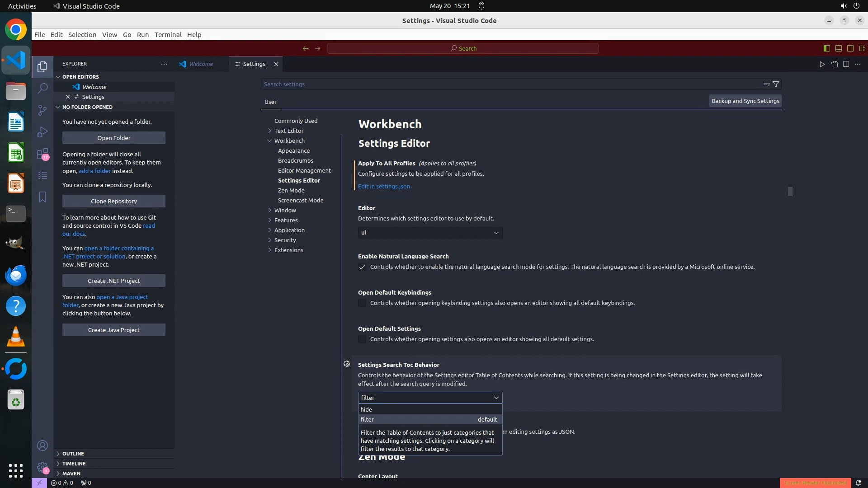Screen dimensions: 868x488
Task: Click Edit in settings.json link
Action: pyautogui.click(x=384, y=186)
